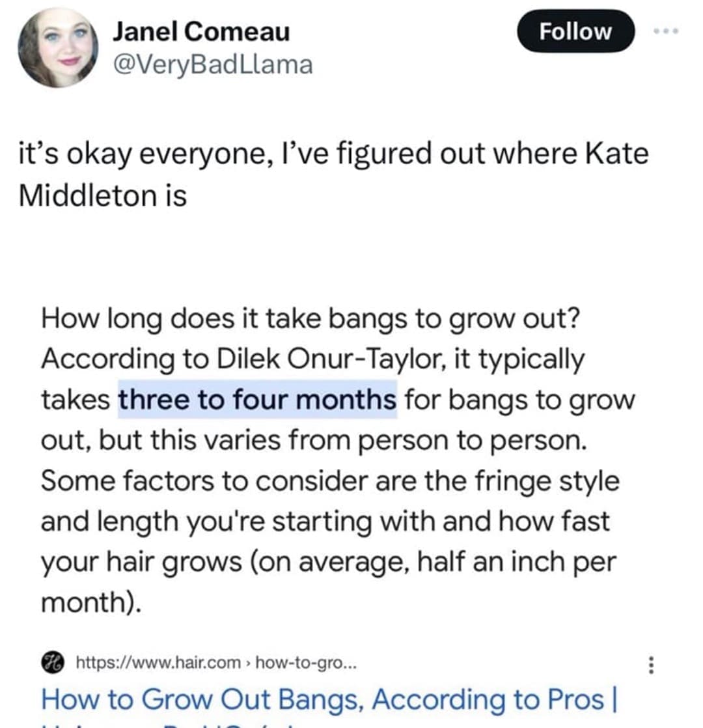Open Janel Comeau's profile picture
The height and width of the screenshot is (728, 703).
[x=58, y=48]
